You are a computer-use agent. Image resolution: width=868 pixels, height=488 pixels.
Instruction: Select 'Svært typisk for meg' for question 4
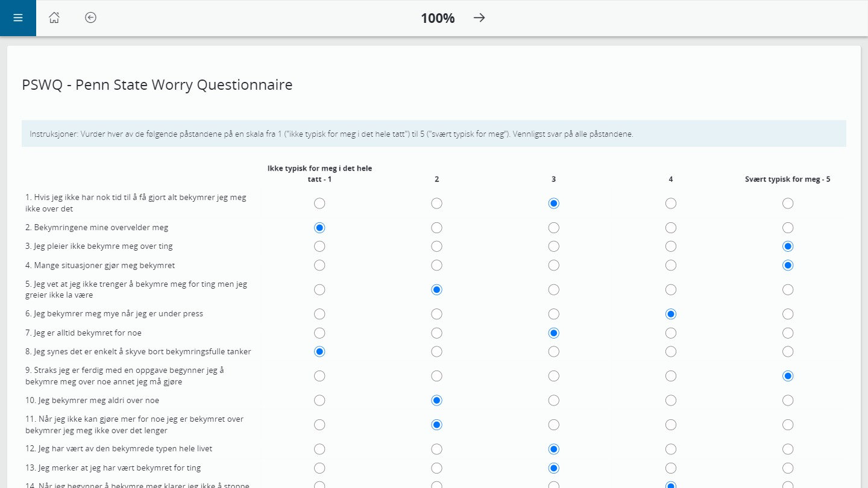(788, 265)
